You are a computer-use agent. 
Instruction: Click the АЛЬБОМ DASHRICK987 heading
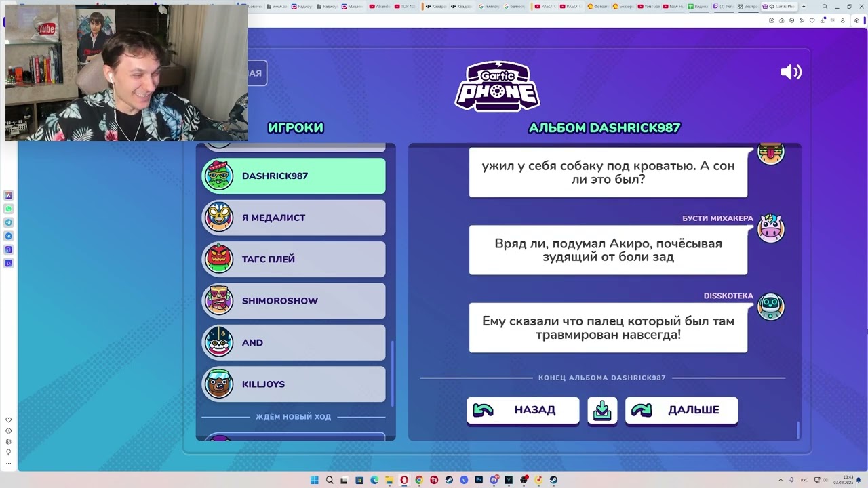(604, 127)
